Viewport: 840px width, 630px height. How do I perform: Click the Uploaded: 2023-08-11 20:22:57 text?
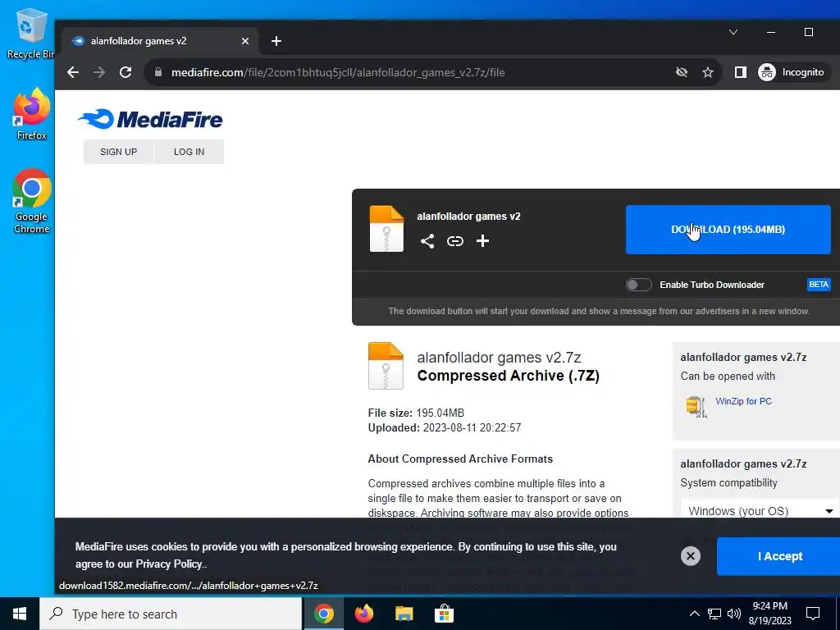click(445, 427)
